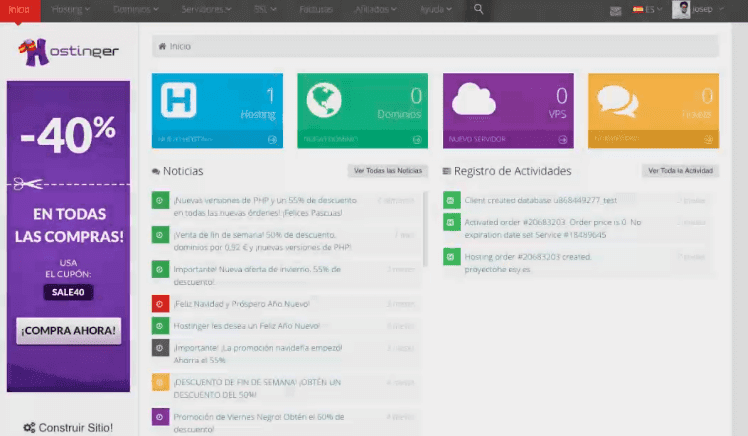Open the orange Tickets chat bubbles icon
748x436 pixels.
tap(617, 101)
